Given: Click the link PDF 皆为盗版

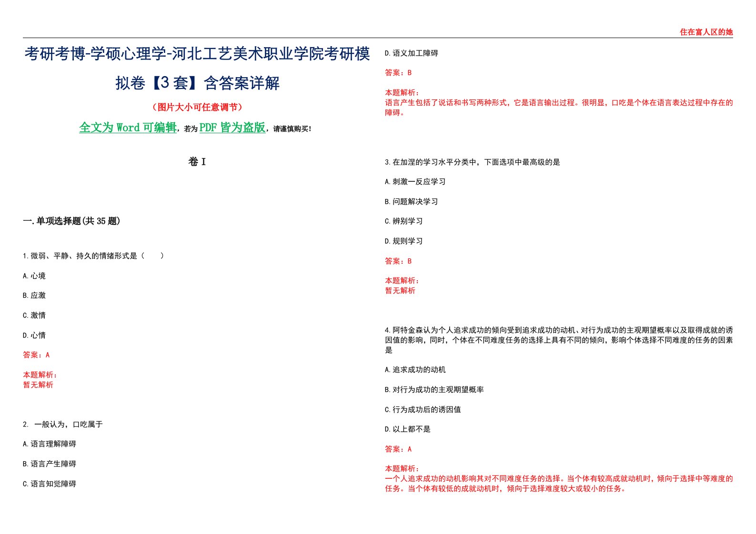Looking at the screenshot, I should 232,128.
